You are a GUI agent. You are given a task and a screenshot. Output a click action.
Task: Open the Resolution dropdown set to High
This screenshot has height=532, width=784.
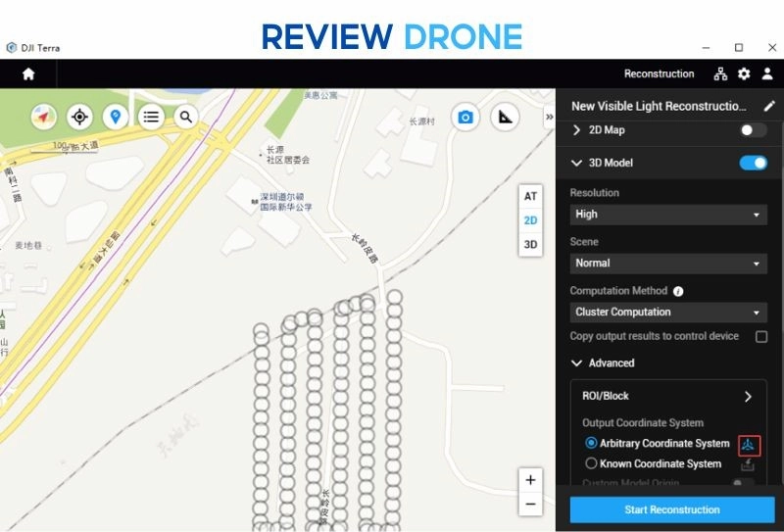coord(668,214)
